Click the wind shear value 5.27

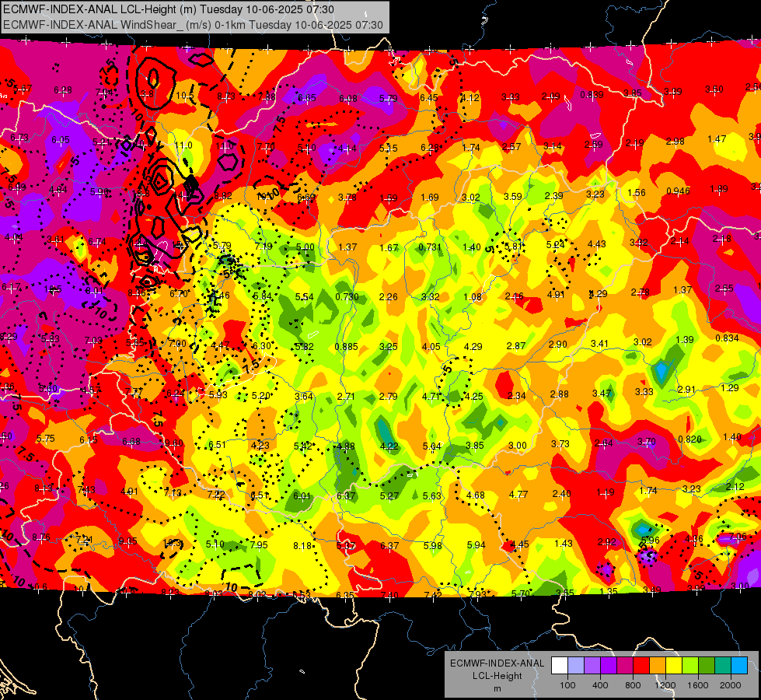pyautogui.click(x=389, y=495)
